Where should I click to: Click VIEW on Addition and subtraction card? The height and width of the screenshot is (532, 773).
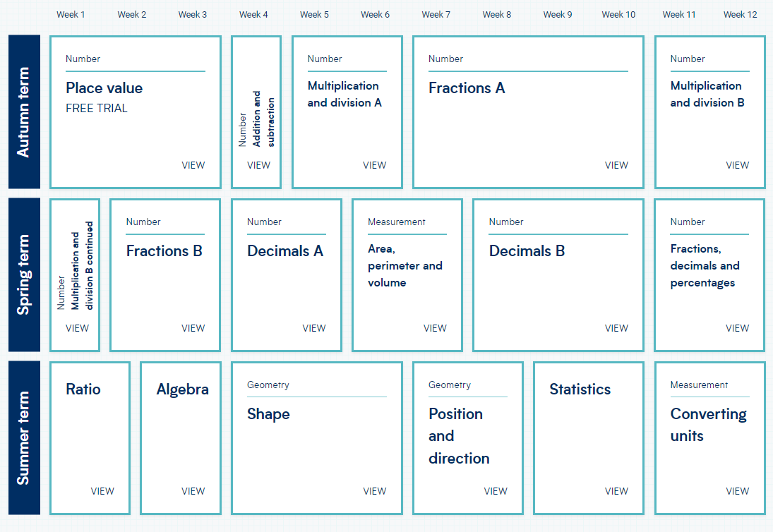click(258, 165)
